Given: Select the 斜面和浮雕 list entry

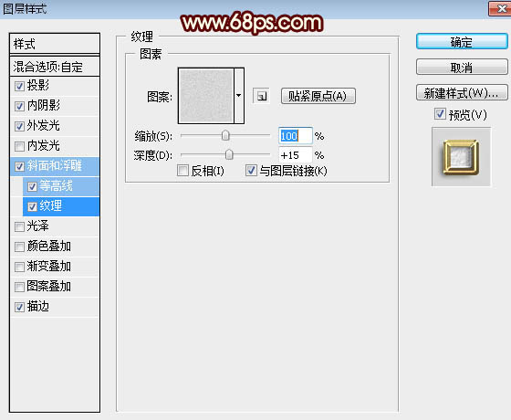Looking at the screenshot, I should pos(55,166).
